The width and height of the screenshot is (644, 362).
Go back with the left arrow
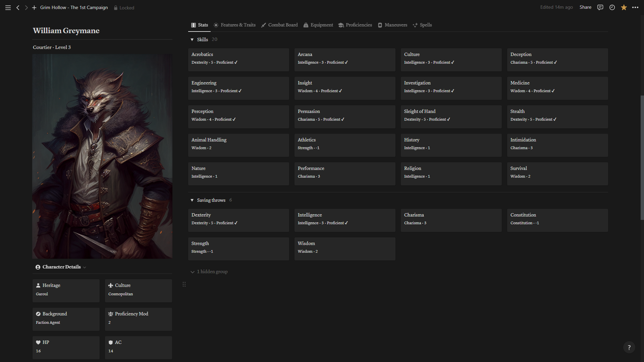point(18,7)
